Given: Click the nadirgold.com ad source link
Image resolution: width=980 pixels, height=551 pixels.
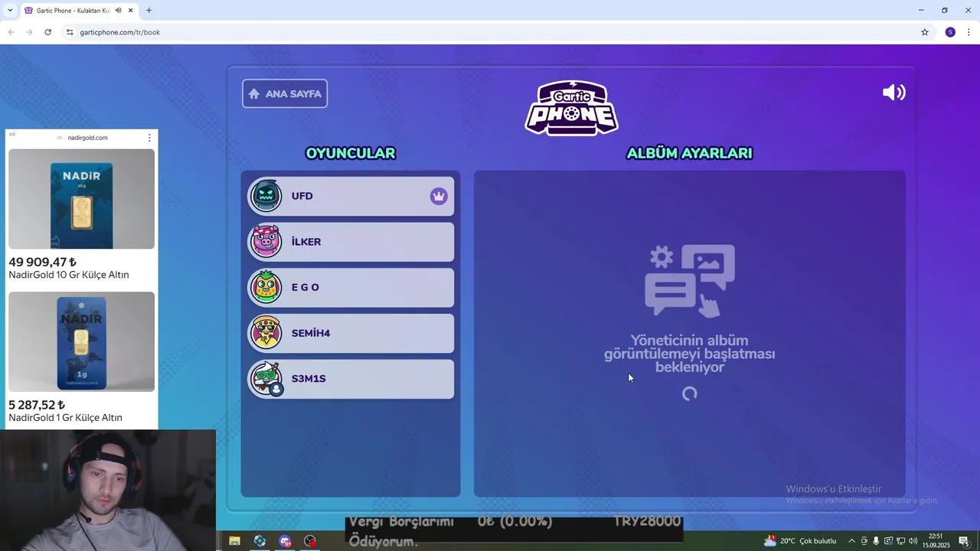Looking at the screenshot, I should [x=87, y=138].
